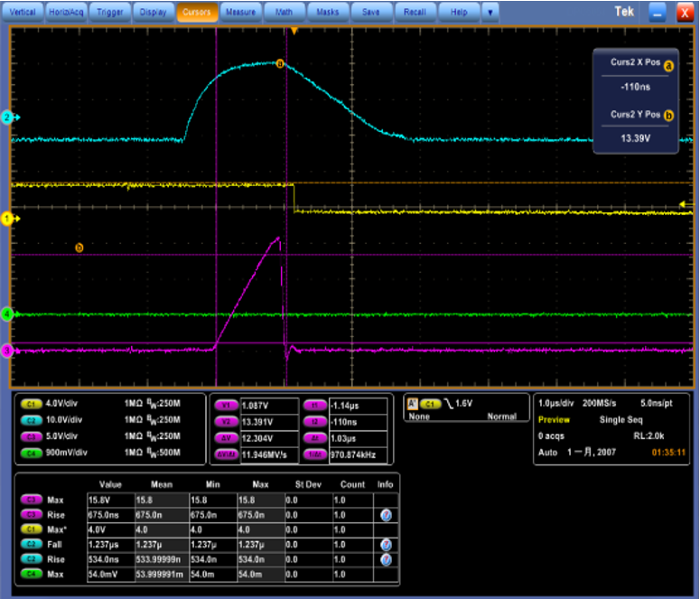Click the cursor 'a' knob marker on waveform
700x599 pixels.
coord(279,63)
